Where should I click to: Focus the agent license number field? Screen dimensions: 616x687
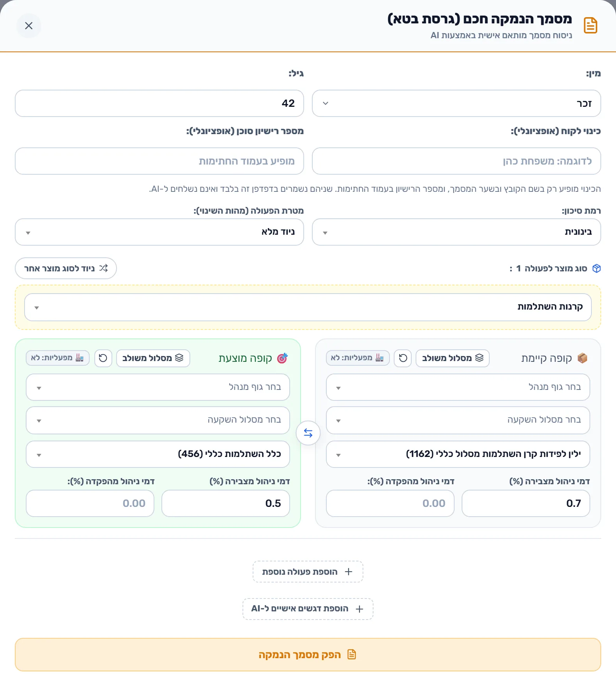159,161
